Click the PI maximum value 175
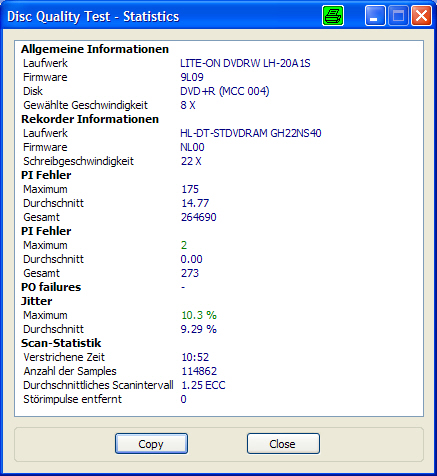Viewport: 437px width, 476px height. [x=190, y=189]
